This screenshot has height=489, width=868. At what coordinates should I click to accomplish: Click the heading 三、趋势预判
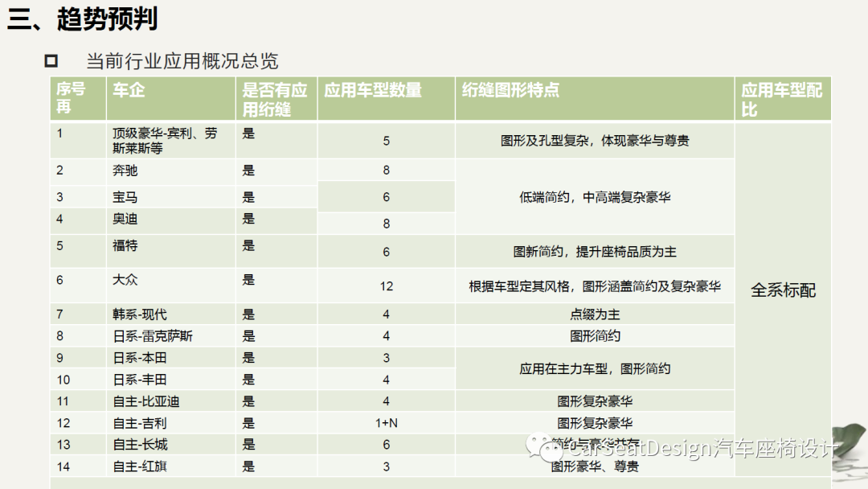(83, 18)
